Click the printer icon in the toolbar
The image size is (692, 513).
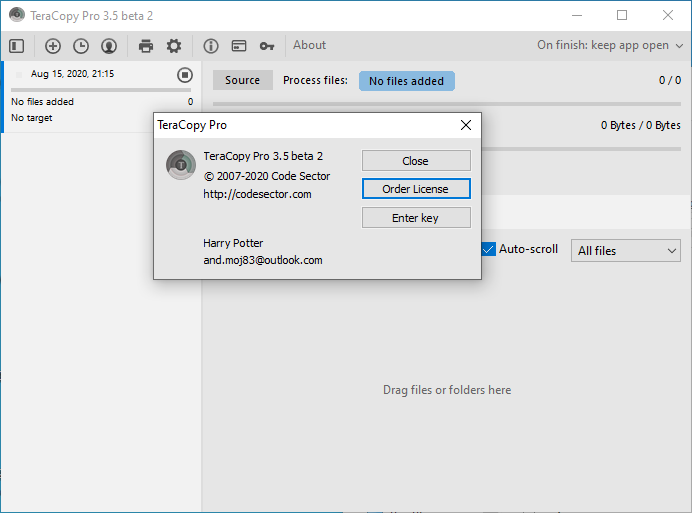146,46
